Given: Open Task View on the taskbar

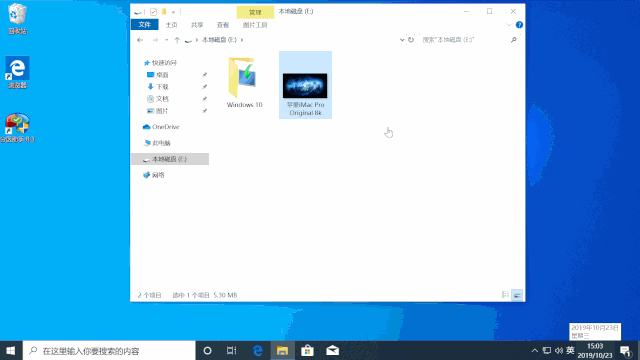Looking at the screenshot, I should tap(231, 351).
